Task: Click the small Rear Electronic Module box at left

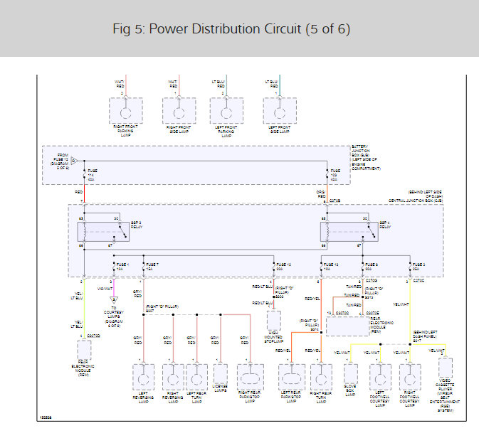Action: point(84,350)
